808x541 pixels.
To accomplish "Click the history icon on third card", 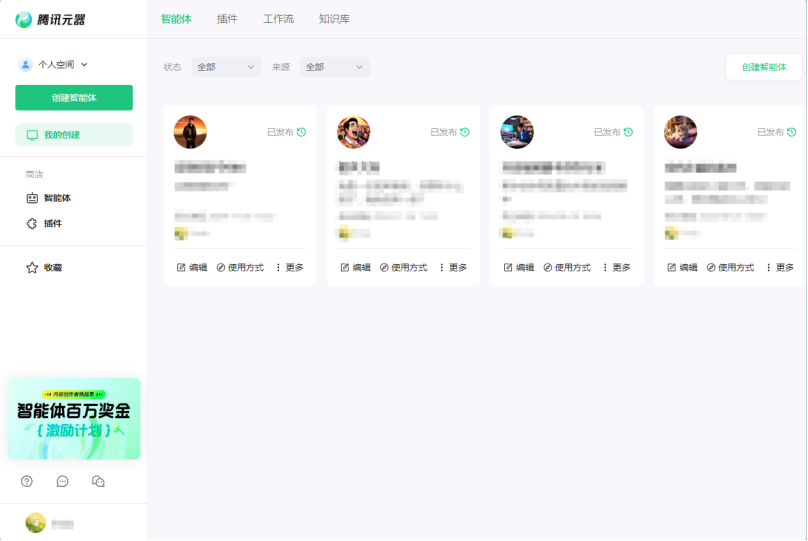I will [628, 132].
